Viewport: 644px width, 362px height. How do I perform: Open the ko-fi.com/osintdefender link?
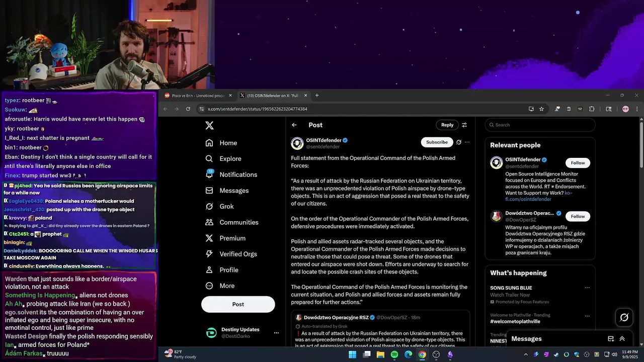coord(538,196)
